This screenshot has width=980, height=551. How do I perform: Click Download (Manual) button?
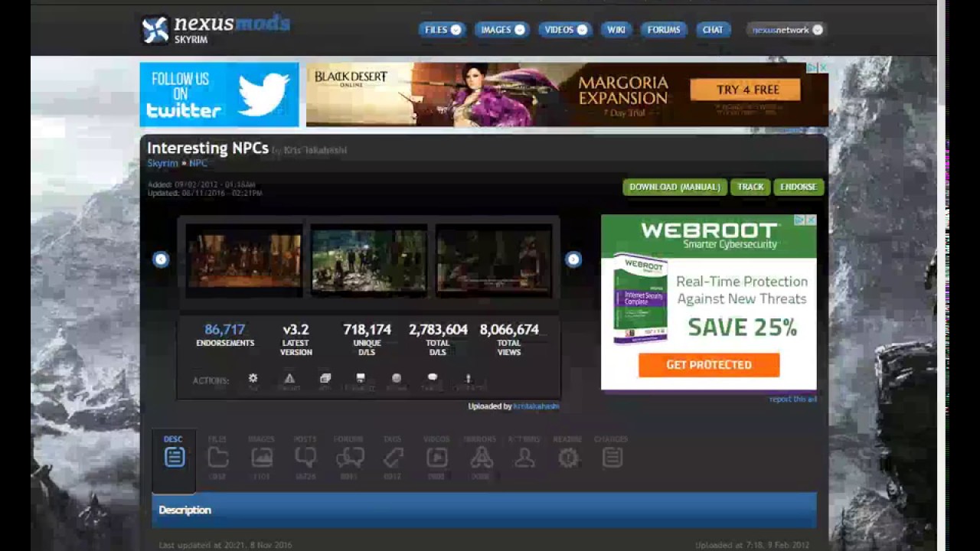pyautogui.click(x=675, y=187)
